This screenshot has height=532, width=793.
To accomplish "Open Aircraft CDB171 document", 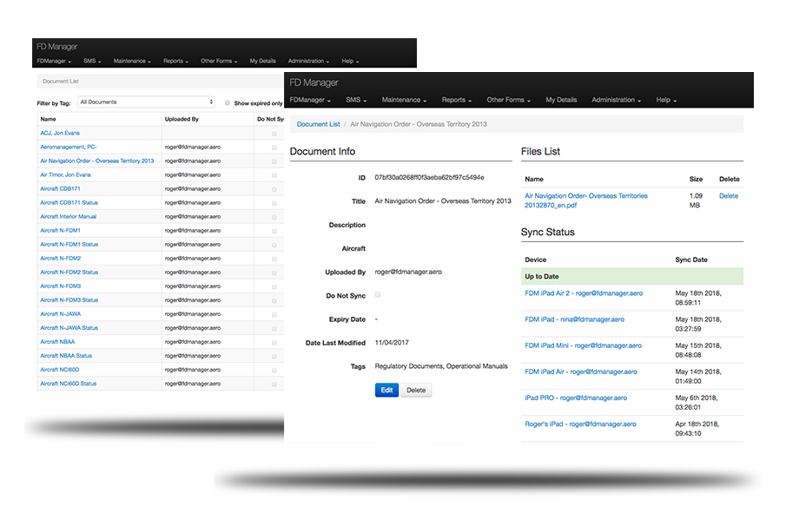I will (x=60, y=189).
